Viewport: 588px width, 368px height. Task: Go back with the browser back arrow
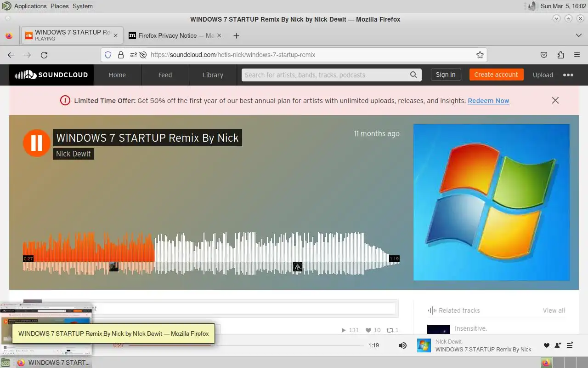tap(11, 55)
